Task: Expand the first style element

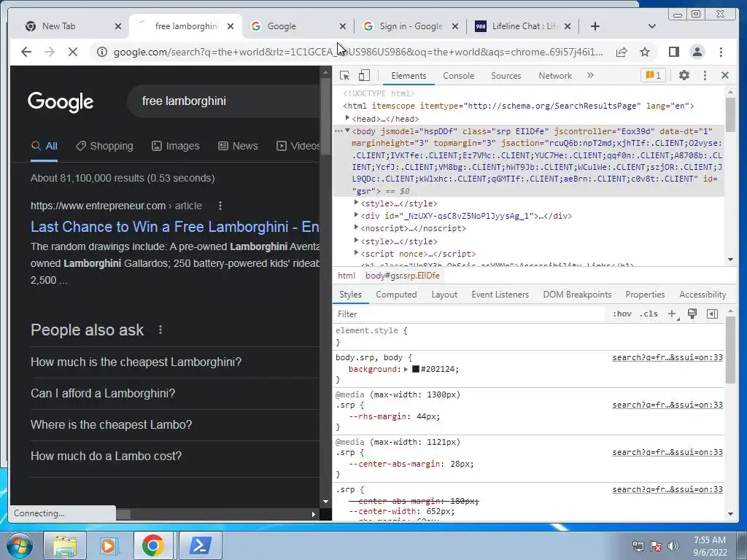Action: (356, 203)
